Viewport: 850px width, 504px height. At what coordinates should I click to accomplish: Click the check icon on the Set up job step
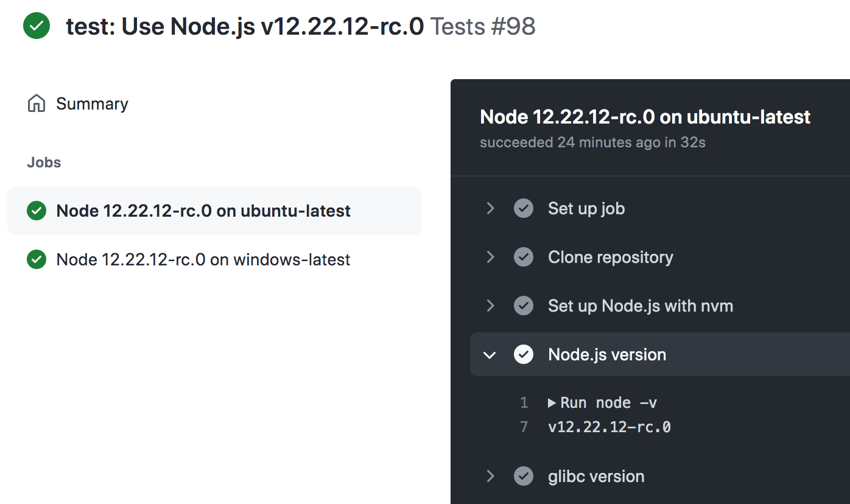coord(524,208)
